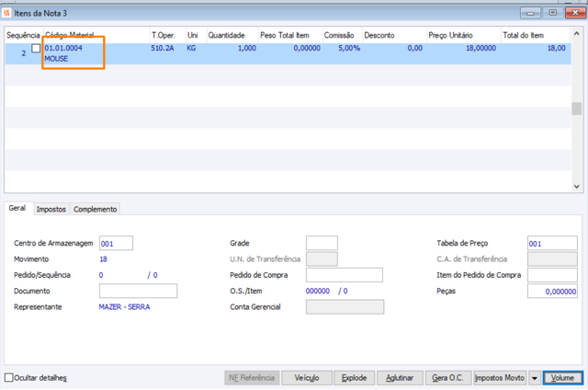The image size is (588, 390).
Task: Click the Movimento value 18
Action: [103, 259]
